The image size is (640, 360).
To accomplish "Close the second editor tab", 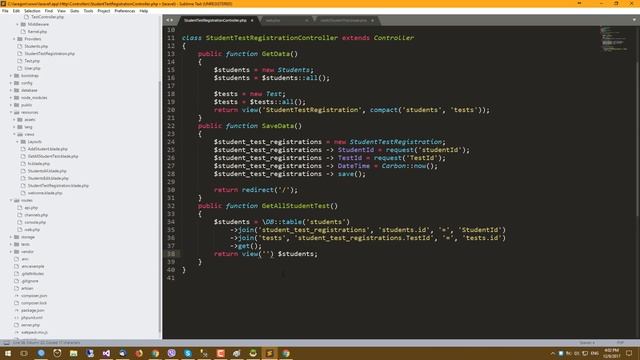I will (x=307, y=20).
